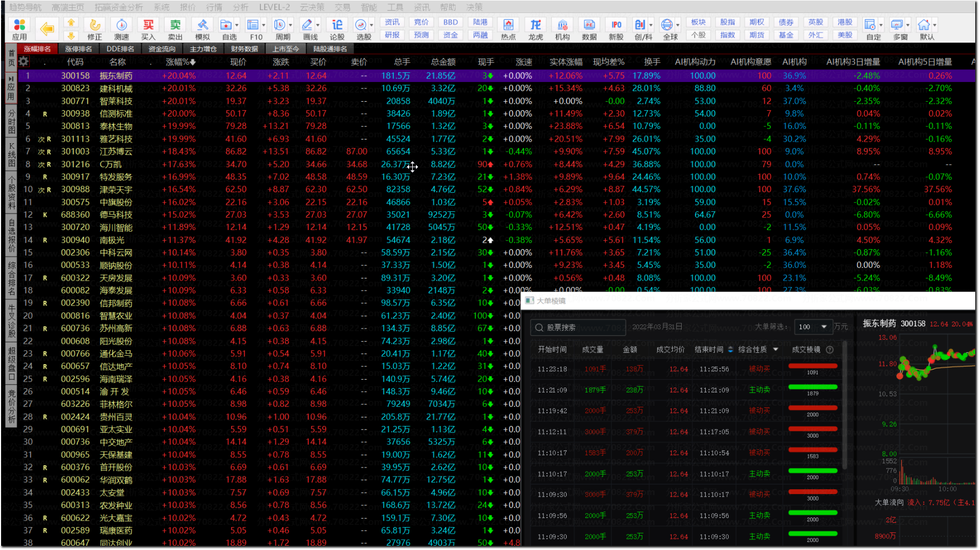Open the 自定 custom layout icon

tap(871, 29)
